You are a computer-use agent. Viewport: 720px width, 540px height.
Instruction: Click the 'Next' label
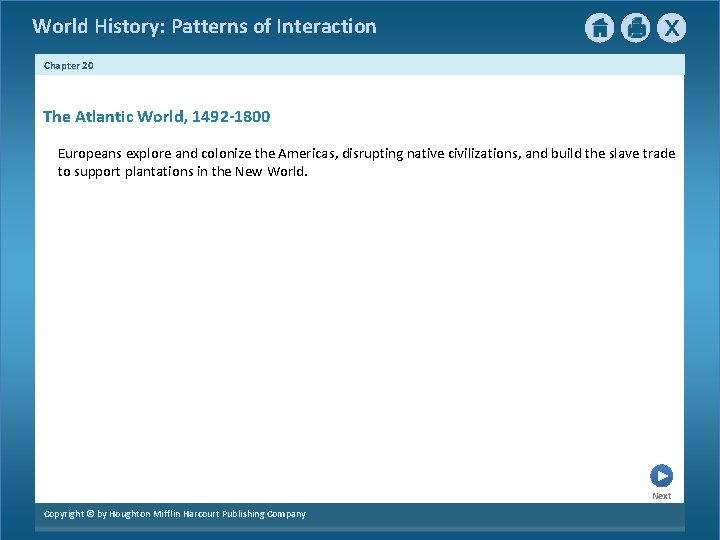point(662,496)
